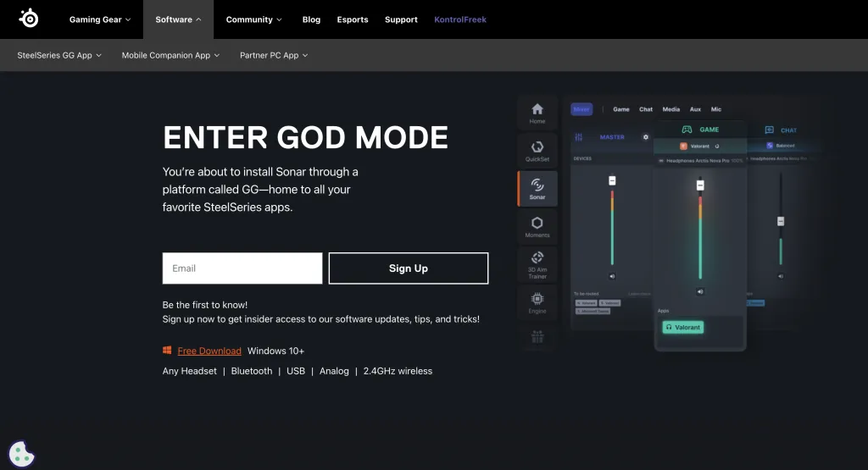The height and width of the screenshot is (470, 868).
Task: Open the Master channel settings gear
Action: tap(645, 137)
